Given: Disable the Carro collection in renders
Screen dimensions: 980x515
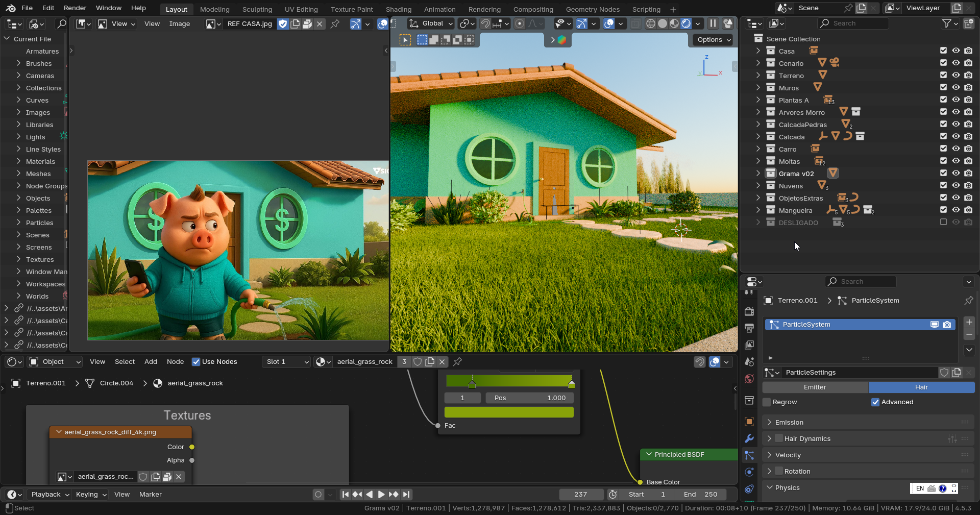Looking at the screenshot, I should [968, 149].
